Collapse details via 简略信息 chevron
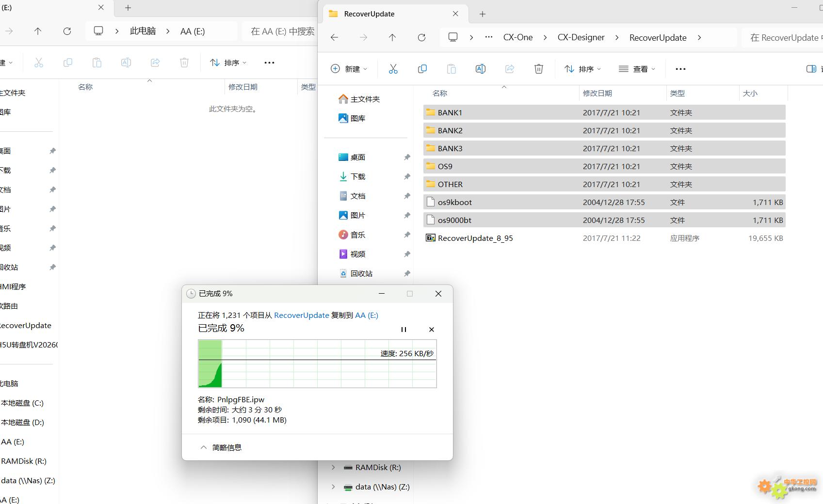The width and height of the screenshot is (823, 504). [204, 447]
